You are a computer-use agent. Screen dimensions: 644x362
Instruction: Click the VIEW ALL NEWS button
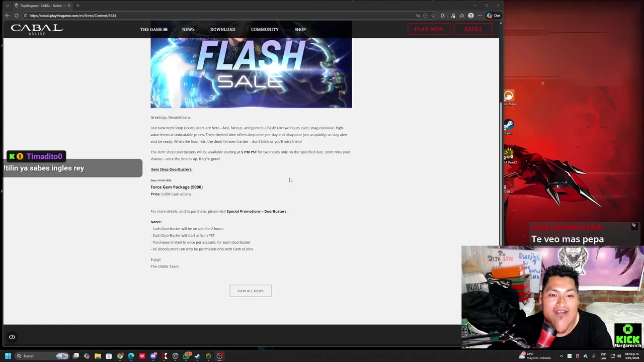tap(251, 291)
